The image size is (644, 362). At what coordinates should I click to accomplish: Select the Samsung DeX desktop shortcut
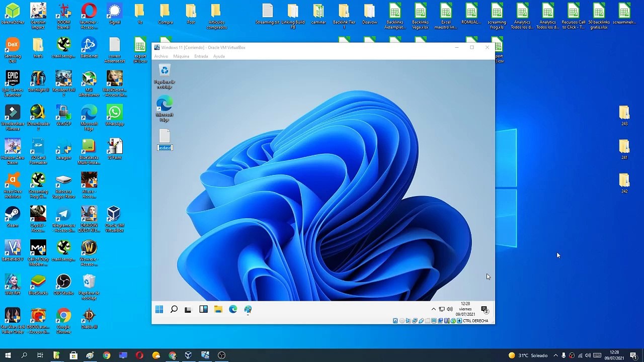13,50
